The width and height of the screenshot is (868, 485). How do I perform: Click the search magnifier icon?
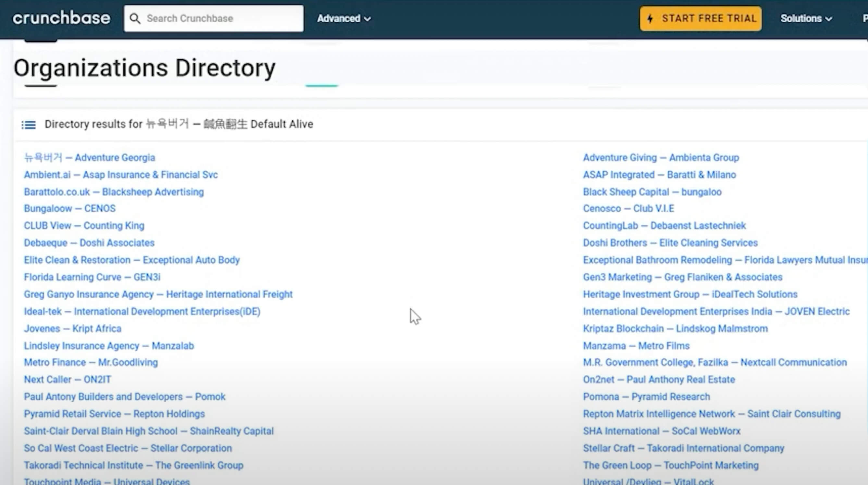point(135,18)
